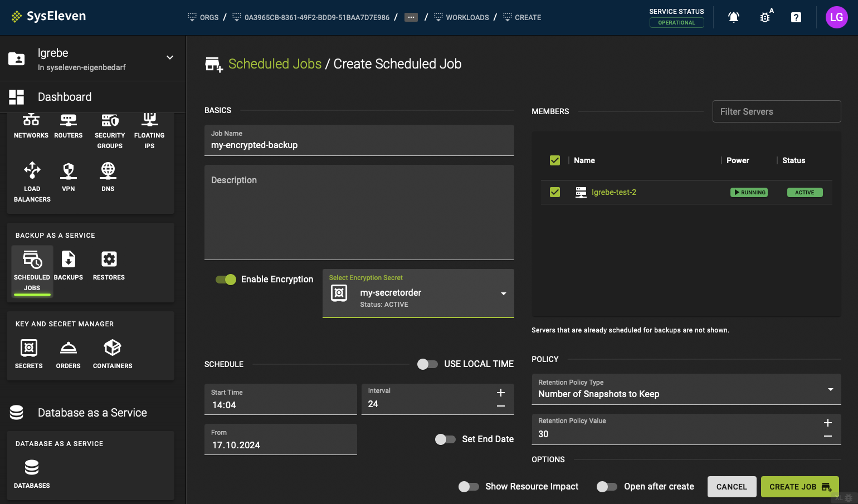Open the help question mark icon
This screenshot has width=858, height=504.
point(796,17)
